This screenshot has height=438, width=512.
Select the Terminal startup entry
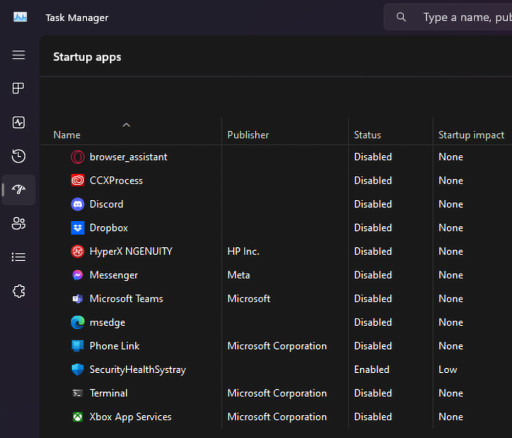pos(108,393)
